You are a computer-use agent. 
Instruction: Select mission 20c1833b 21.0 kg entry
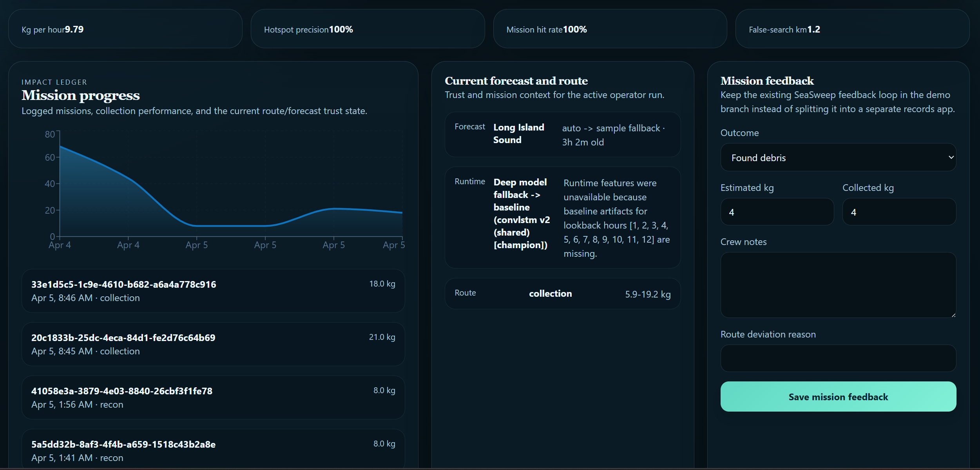click(213, 344)
